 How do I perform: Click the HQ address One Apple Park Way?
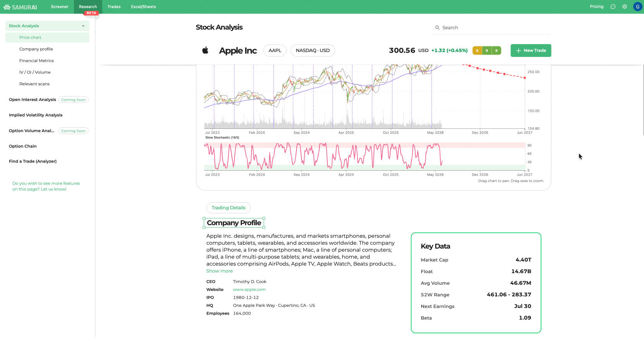tap(274, 305)
